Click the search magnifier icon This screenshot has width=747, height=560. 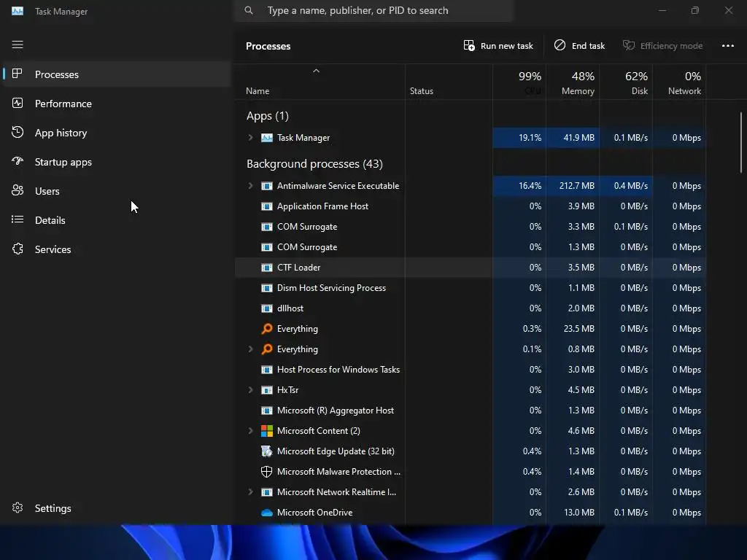pos(249,10)
